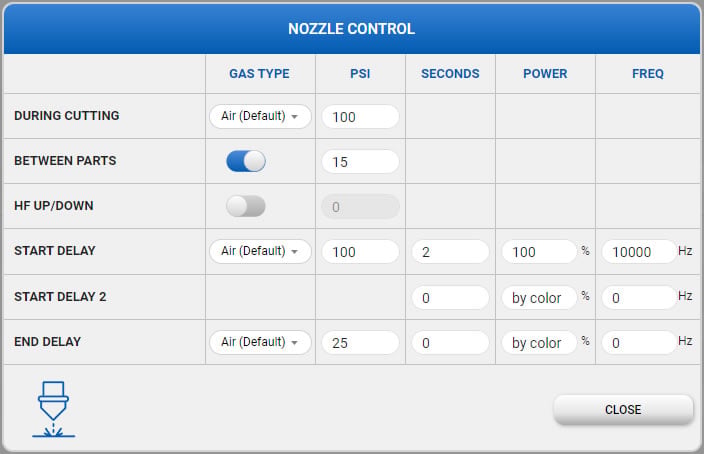Toggle off the Between Parts switch
This screenshot has height=454, width=704.
pyautogui.click(x=246, y=161)
